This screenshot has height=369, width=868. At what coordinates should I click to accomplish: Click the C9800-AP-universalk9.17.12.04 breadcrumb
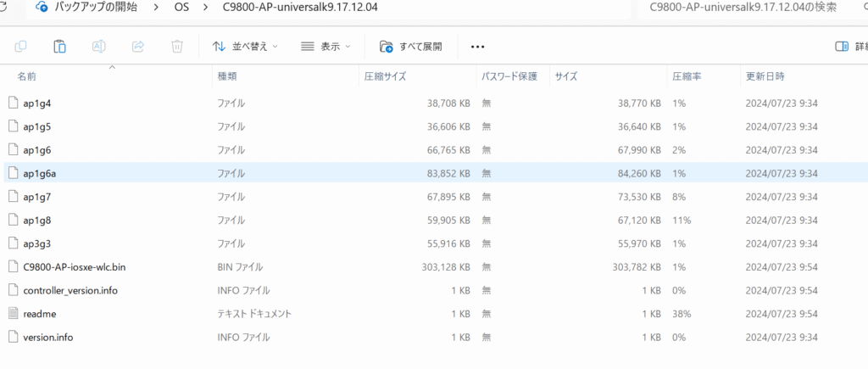click(300, 8)
